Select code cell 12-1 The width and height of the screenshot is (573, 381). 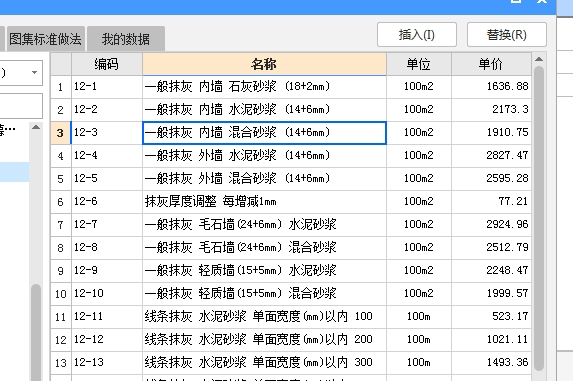point(107,87)
